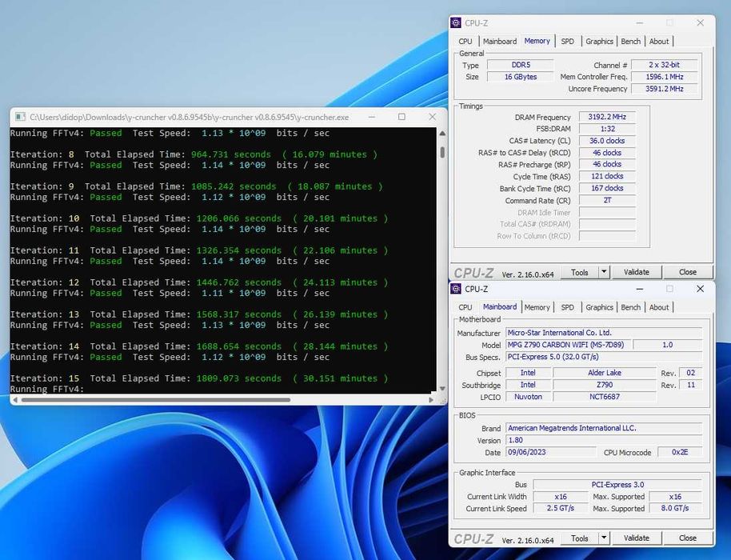Open Bench tab in upper CPU-Z window

[x=631, y=42]
